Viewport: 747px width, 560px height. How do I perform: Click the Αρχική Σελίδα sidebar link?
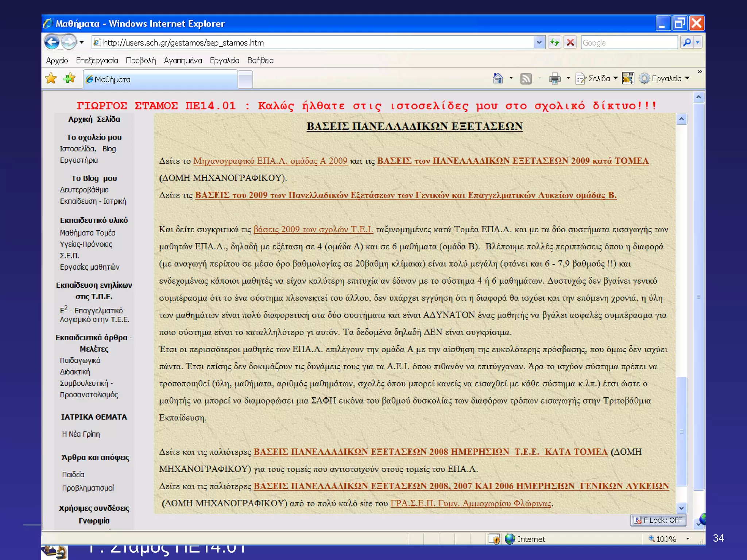[94, 119]
